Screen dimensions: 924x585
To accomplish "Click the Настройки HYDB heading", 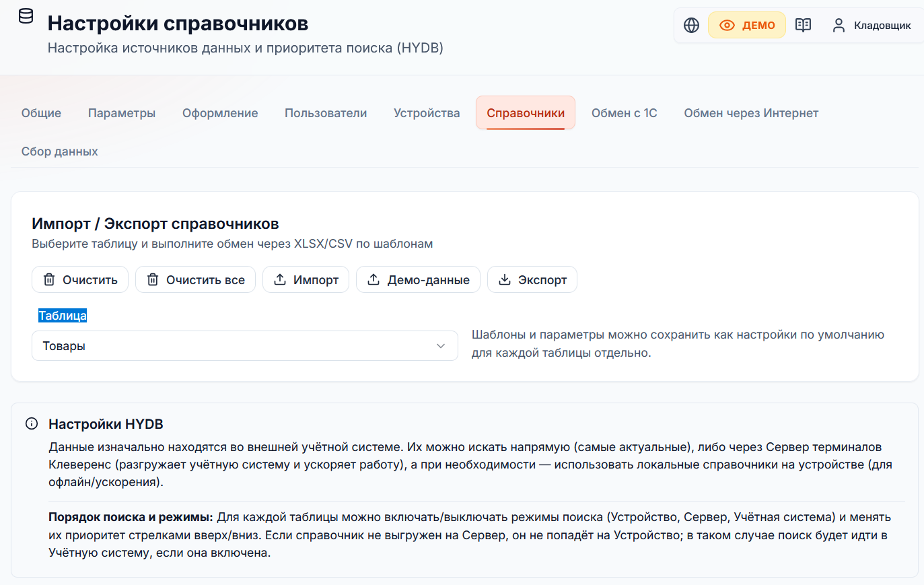I will (106, 424).
